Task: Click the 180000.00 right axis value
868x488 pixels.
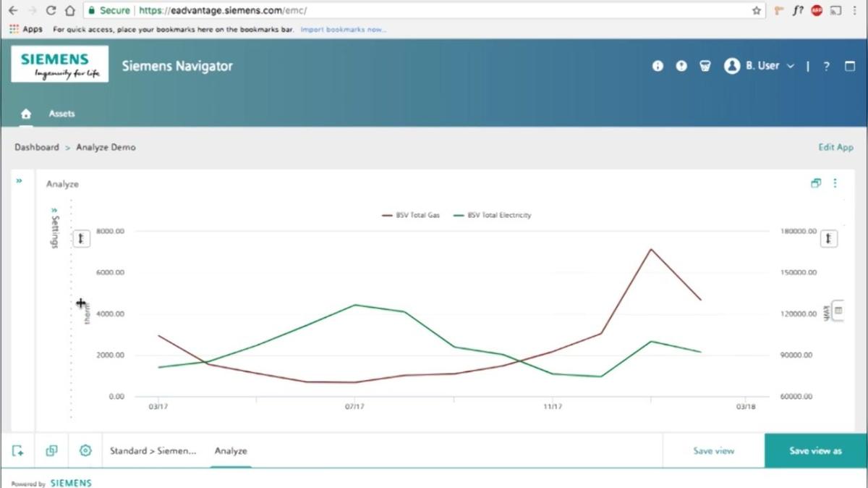Action: (799, 232)
